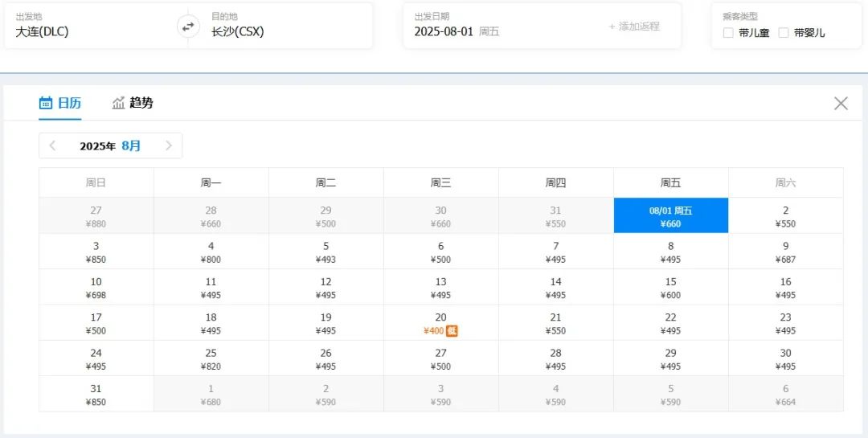Image resolution: width=868 pixels, height=438 pixels.
Task: Select August 15 priced ¥600
Action: [671, 287]
